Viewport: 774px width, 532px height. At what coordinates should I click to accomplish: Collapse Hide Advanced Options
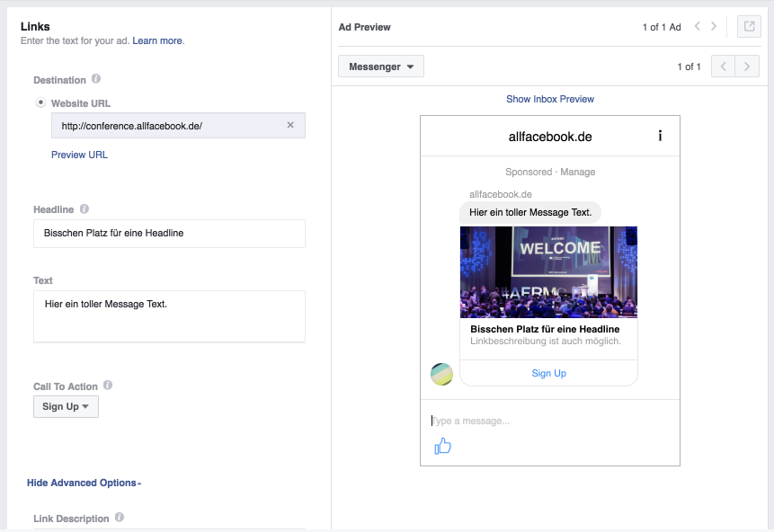coord(84,483)
